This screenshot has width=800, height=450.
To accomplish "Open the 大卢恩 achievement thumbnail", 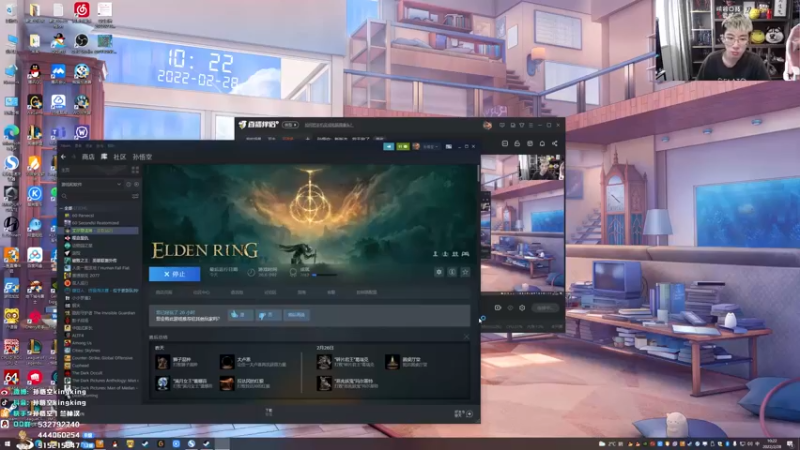I will [227, 362].
